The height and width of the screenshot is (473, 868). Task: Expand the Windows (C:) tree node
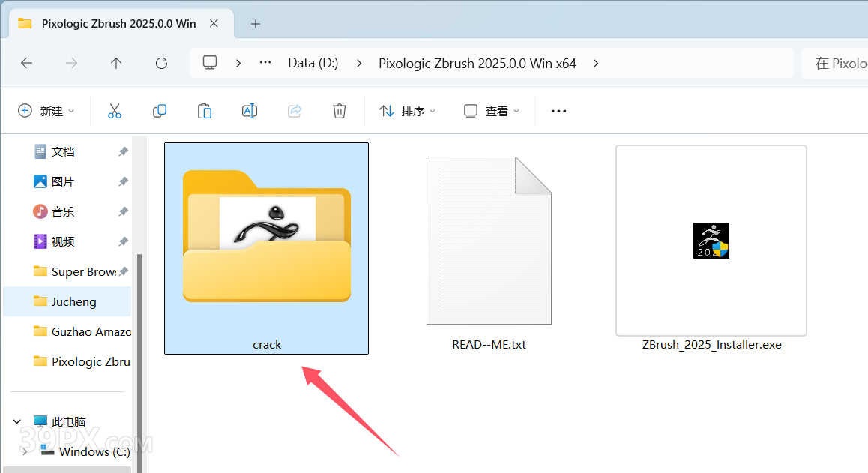point(24,451)
